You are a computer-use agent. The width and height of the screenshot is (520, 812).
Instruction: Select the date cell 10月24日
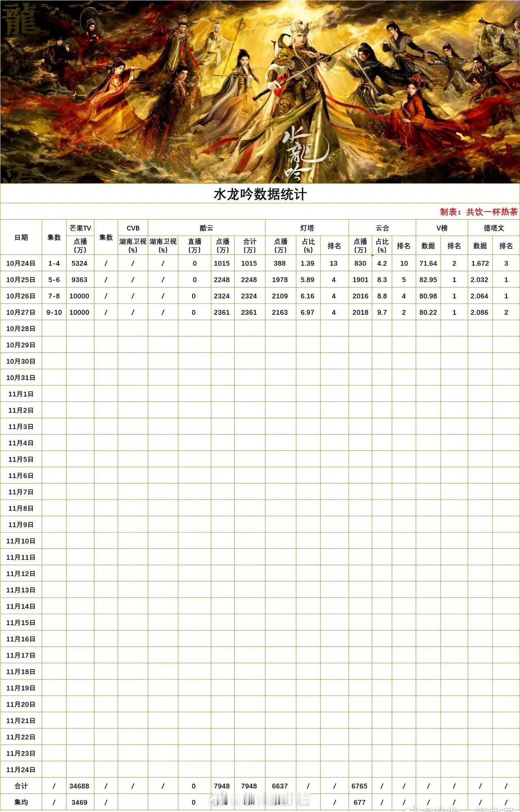[x=21, y=263]
